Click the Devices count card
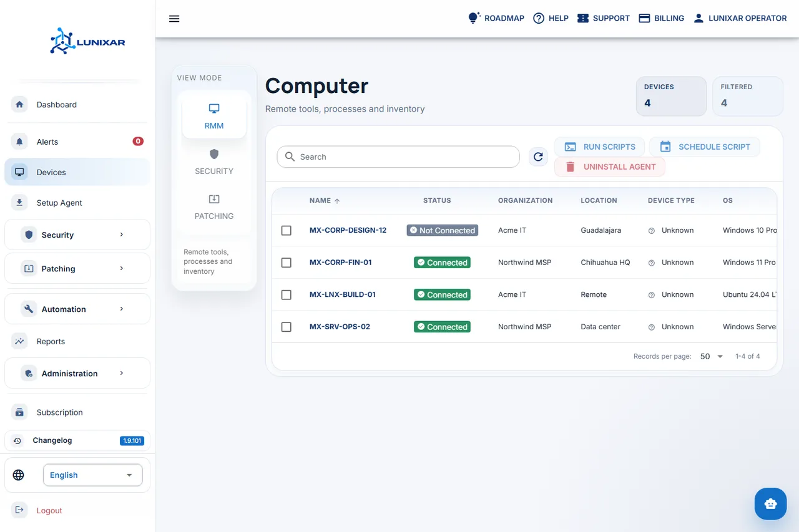The image size is (799, 532). click(x=672, y=96)
